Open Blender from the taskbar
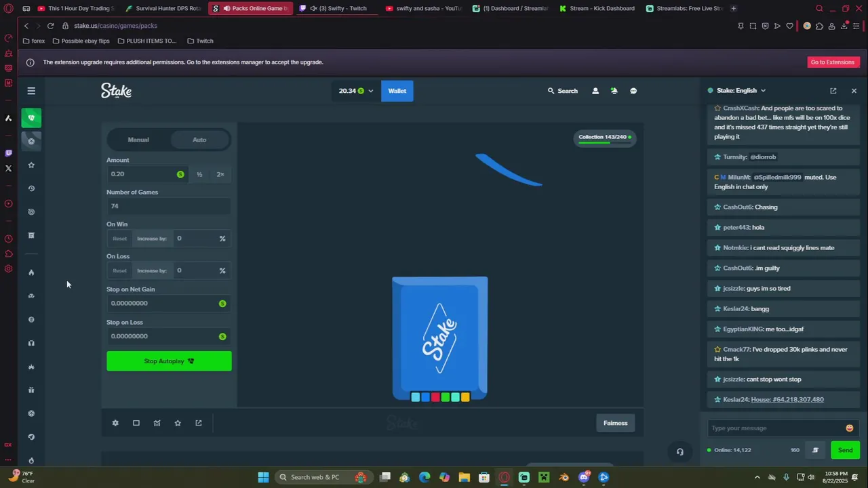The height and width of the screenshot is (488, 868). tap(564, 477)
